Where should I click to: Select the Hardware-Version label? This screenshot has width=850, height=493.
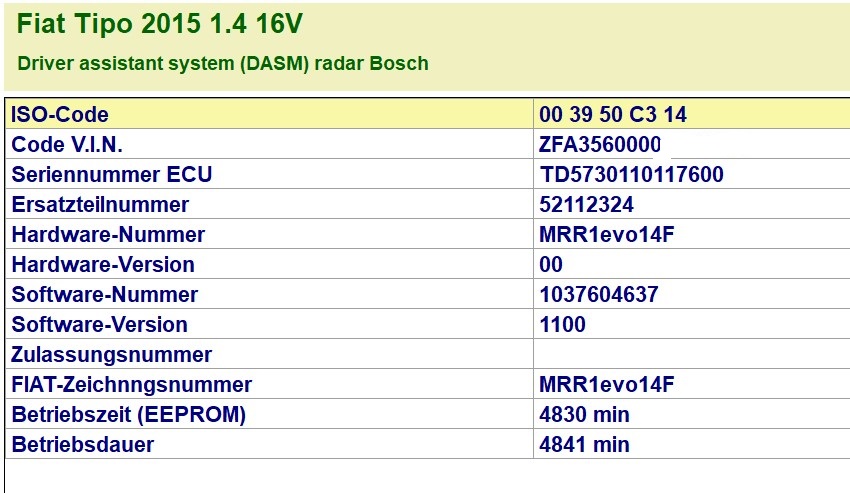103,265
